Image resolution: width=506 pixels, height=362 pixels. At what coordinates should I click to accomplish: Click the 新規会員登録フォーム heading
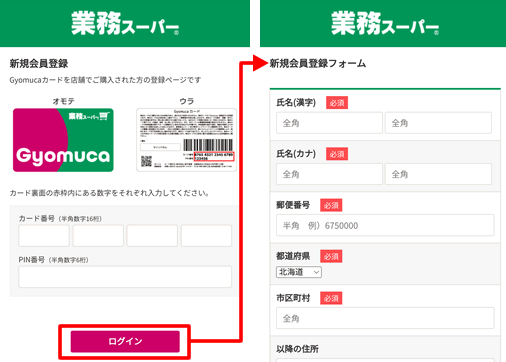pyautogui.click(x=318, y=63)
